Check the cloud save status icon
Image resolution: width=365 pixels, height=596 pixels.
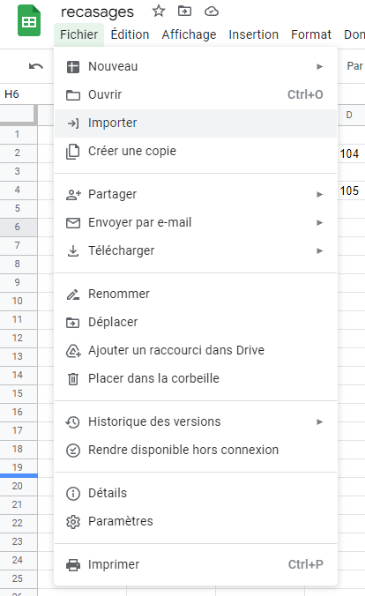coord(211,11)
